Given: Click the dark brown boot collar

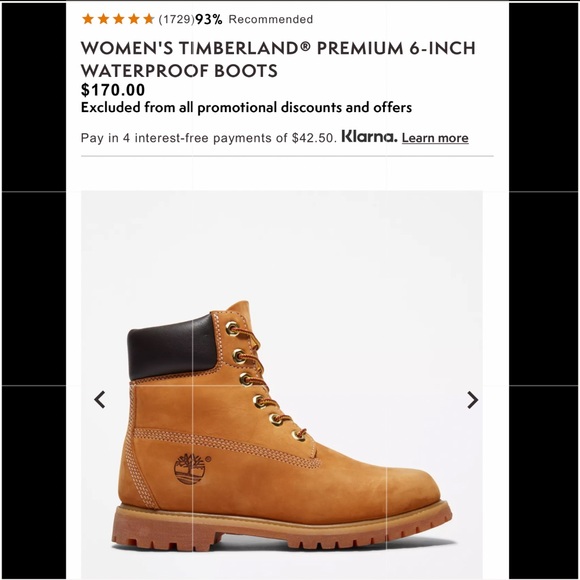Looking at the screenshot, I should [x=171, y=347].
